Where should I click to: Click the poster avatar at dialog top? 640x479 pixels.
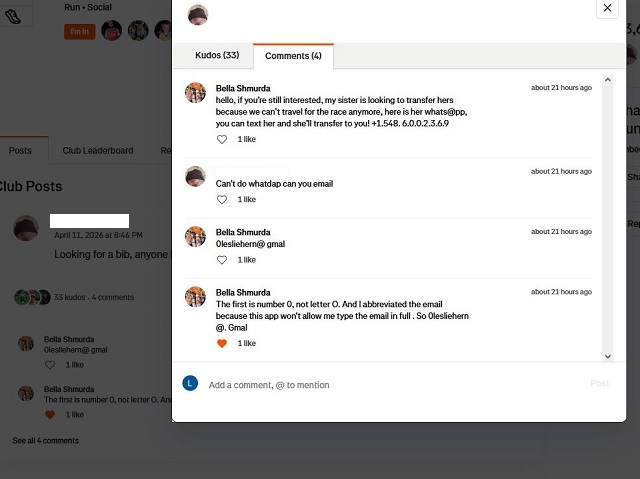pyautogui.click(x=198, y=15)
